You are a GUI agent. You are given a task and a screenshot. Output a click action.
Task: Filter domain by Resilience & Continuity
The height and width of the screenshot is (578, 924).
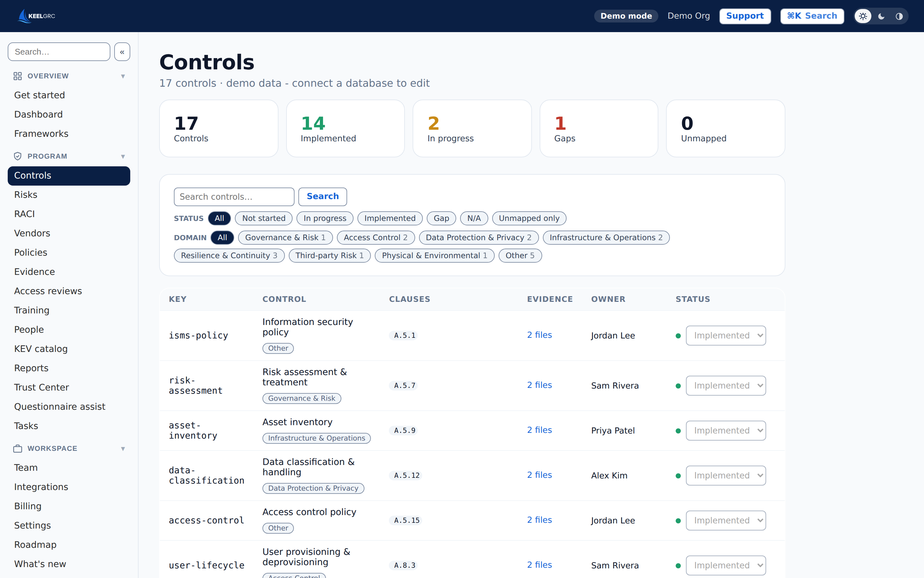(x=229, y=255)
